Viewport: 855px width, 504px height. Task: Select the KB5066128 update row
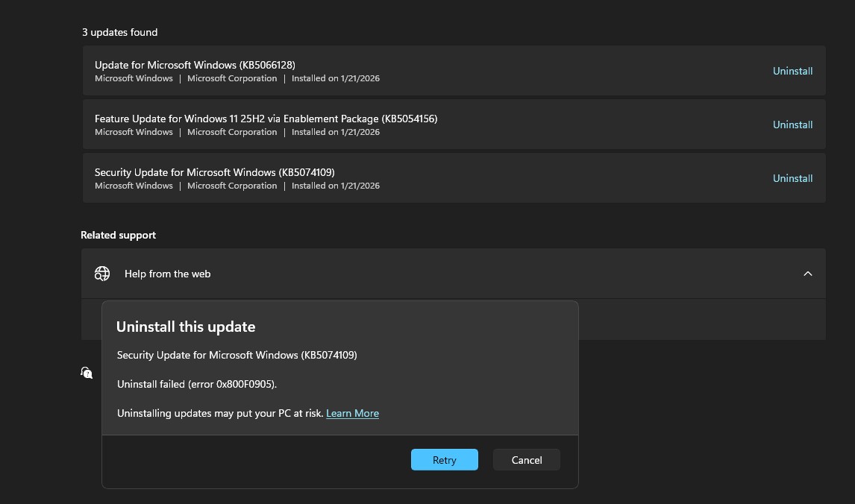pos(373,71)
